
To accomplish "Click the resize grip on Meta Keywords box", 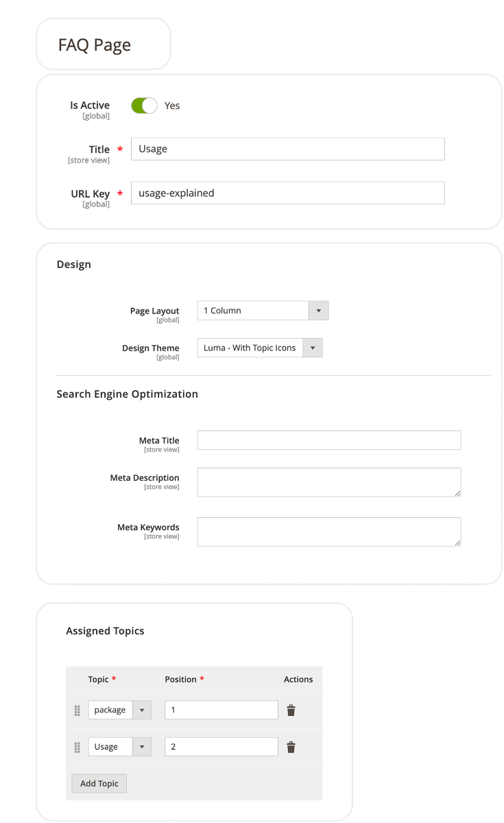I will coord(457,543).
